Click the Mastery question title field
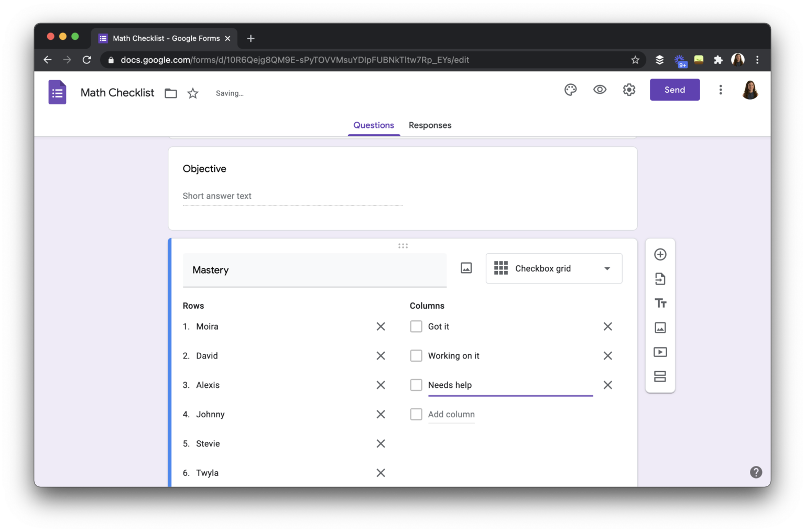The height and width of the screenshot is (532, 805). [x=314, y=270]
